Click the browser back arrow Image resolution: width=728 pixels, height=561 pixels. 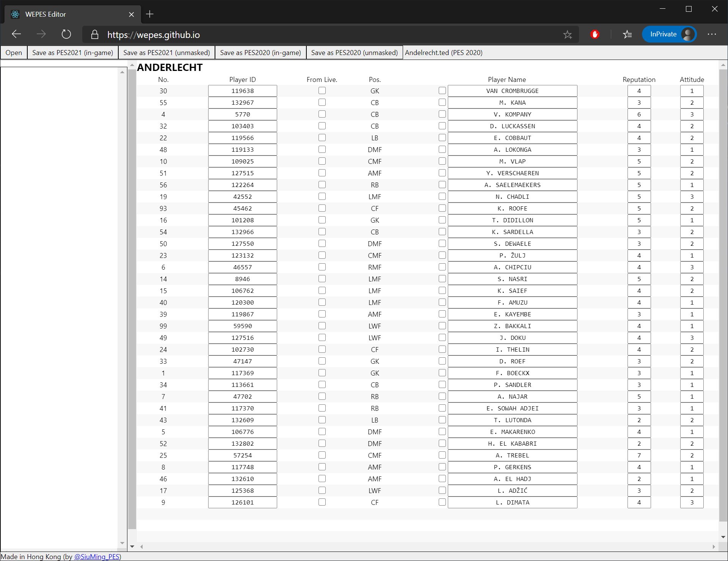click(x=16, y=35)
